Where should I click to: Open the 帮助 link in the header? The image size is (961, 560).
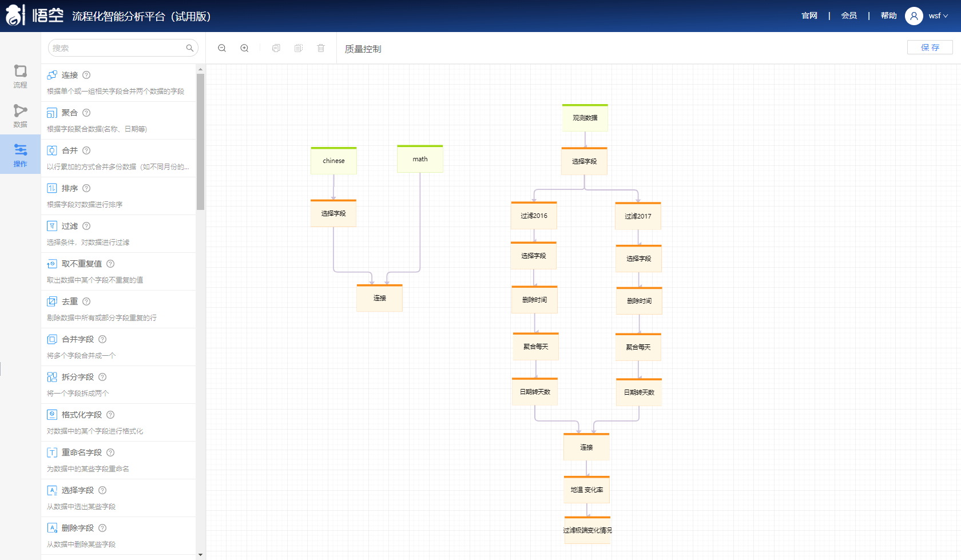888,16
